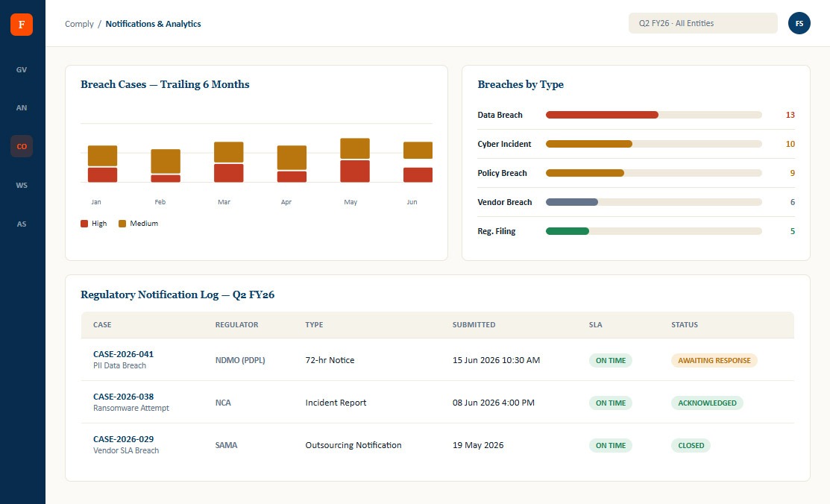The width and height of the screenshot is (830, 504).
Task: Open the GV sidebar section
Action: pos(22,69)
